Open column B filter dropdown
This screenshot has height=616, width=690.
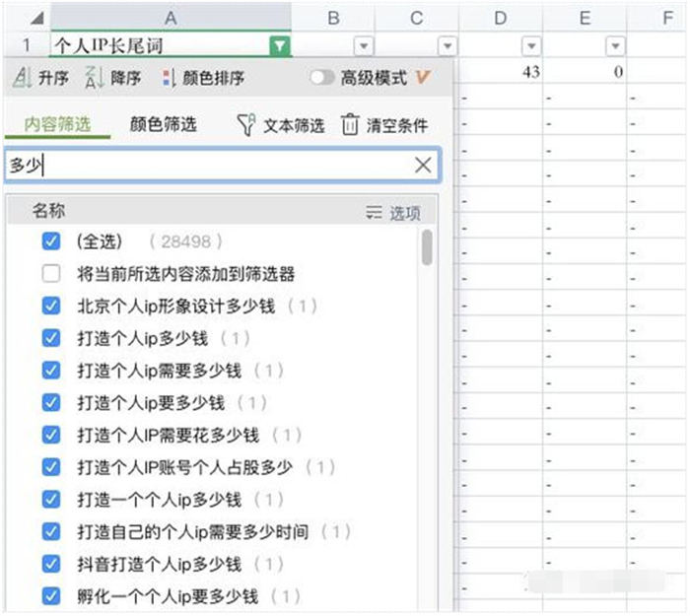coord(364,46)
